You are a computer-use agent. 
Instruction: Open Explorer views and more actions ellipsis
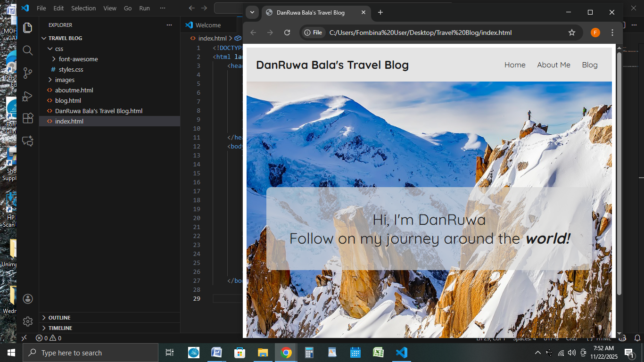169,25
